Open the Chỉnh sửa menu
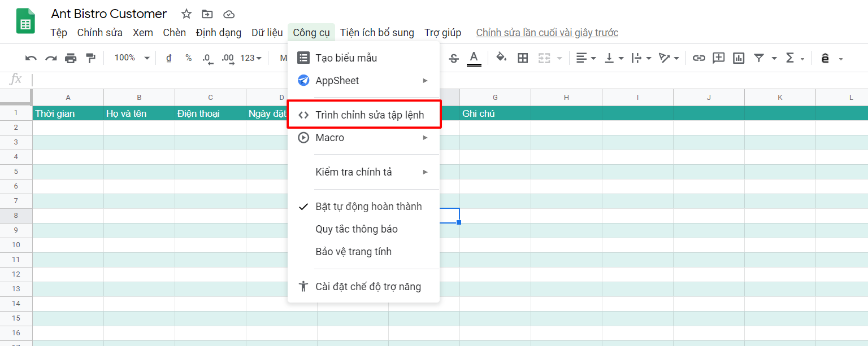Image resolution: width=868 pixels, height=346 pixels. coord(100,33)
